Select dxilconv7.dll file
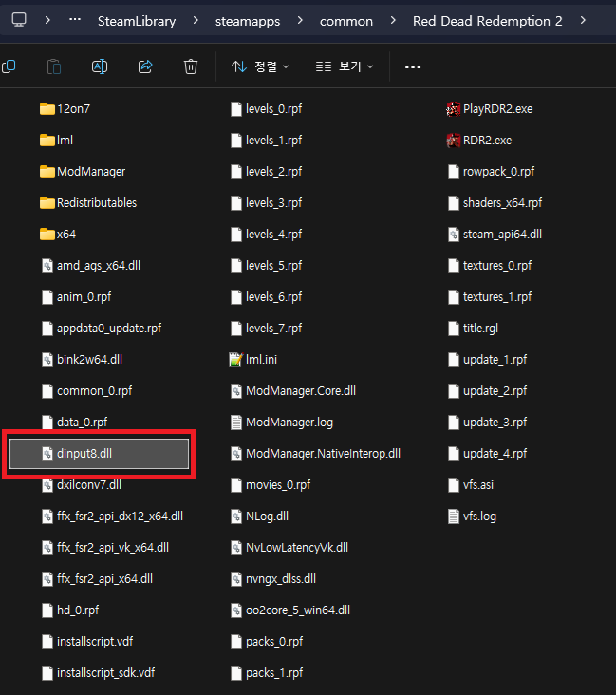 pos(82,485)
